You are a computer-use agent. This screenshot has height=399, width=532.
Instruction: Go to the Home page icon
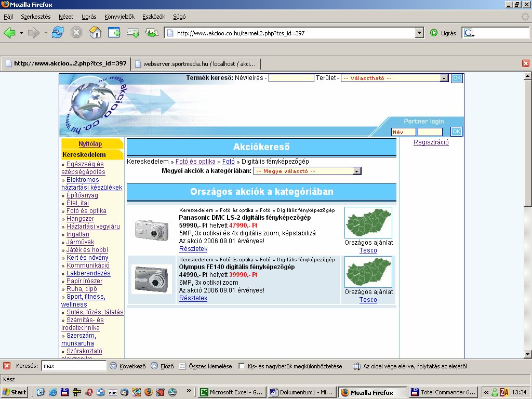(x=96, y=33)
